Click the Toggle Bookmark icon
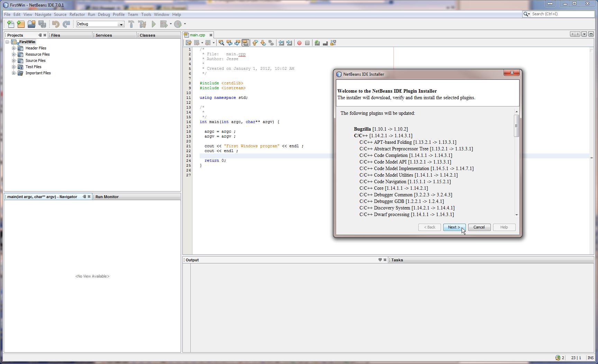Image resolution: width=598 pixels, height=364 pixels. point(271,43)
